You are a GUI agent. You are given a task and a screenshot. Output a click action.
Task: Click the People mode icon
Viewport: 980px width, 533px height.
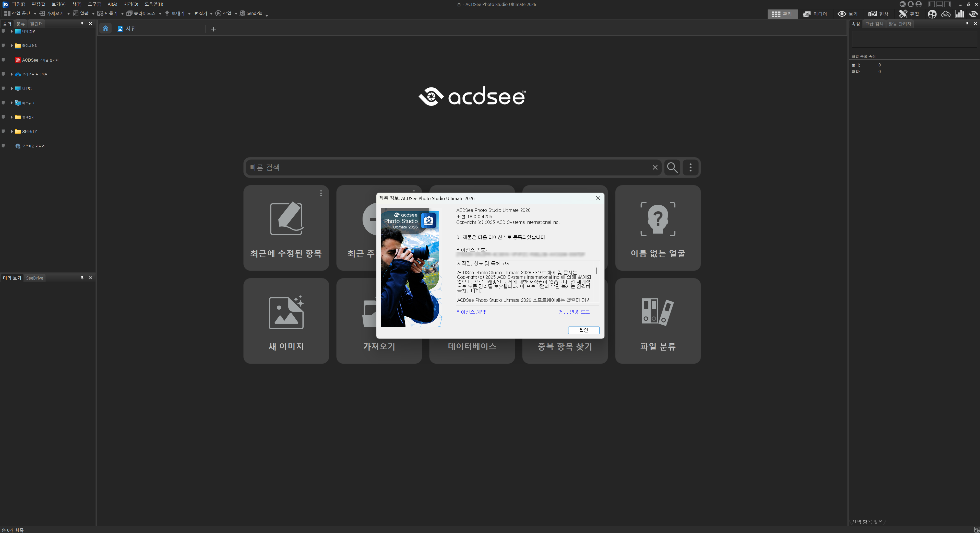coord(932,14)
